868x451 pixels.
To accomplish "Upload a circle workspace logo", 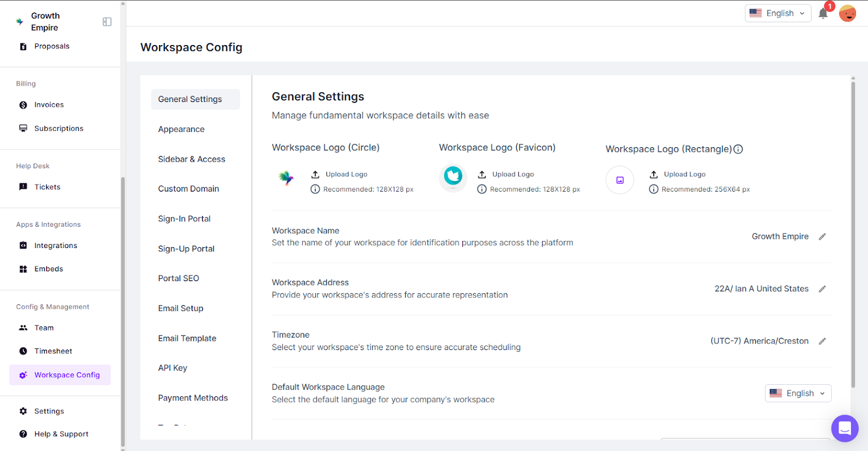I will pyautogui.click(x=340, y=174).
